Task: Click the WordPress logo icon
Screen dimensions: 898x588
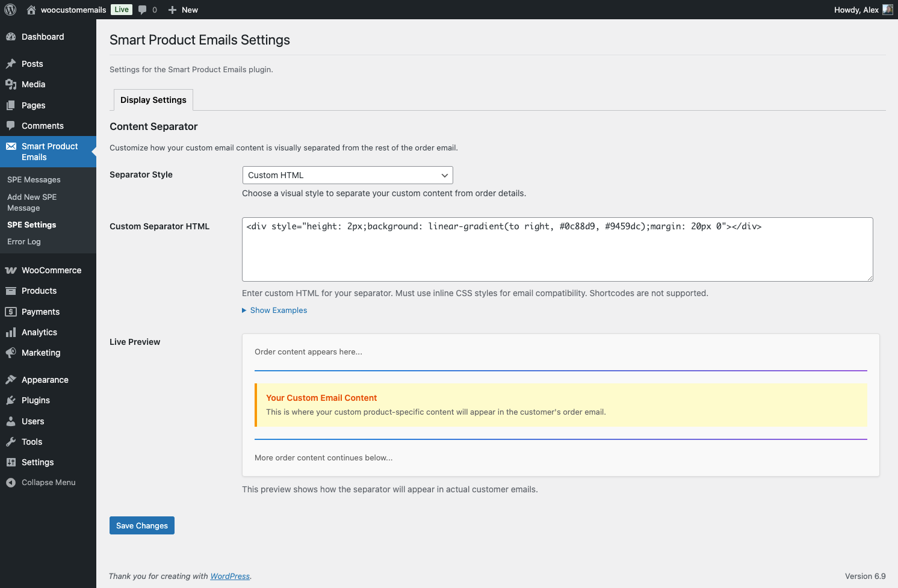Action: [x=10, y=10]
